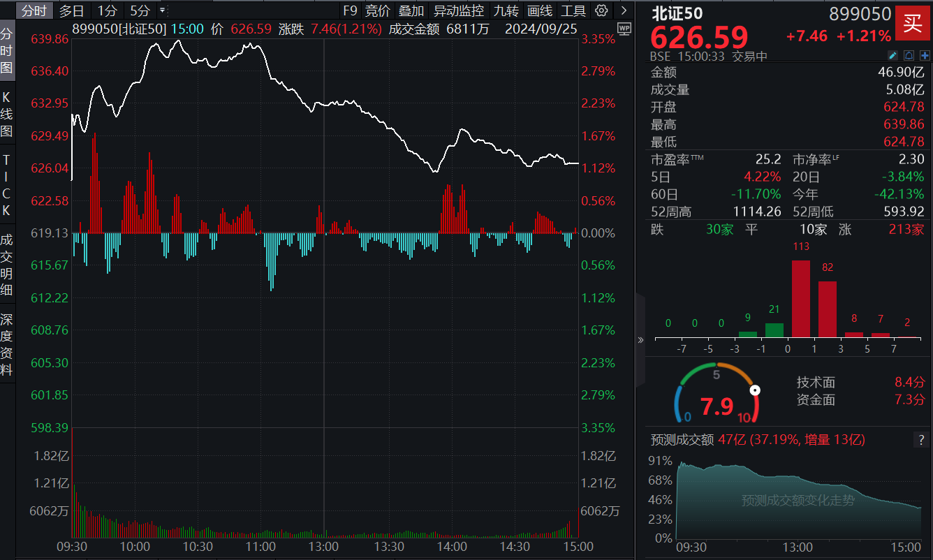Click the 7.9 score gauge
Image resolution: width=933 pixels, height=560 pixels.
click(717, 395)
